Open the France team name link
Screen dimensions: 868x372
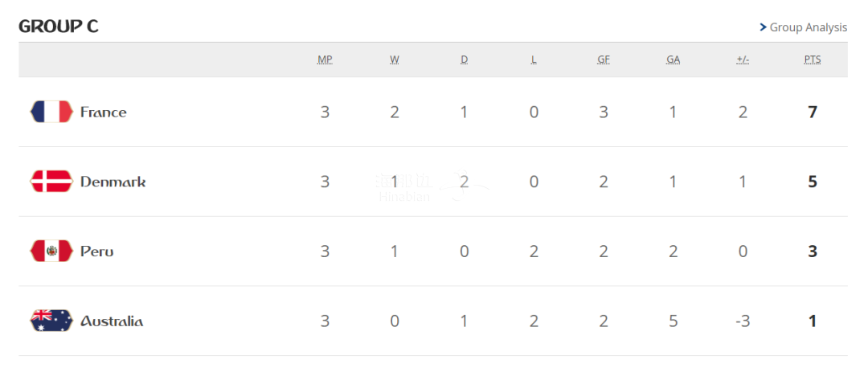[104, 112]
